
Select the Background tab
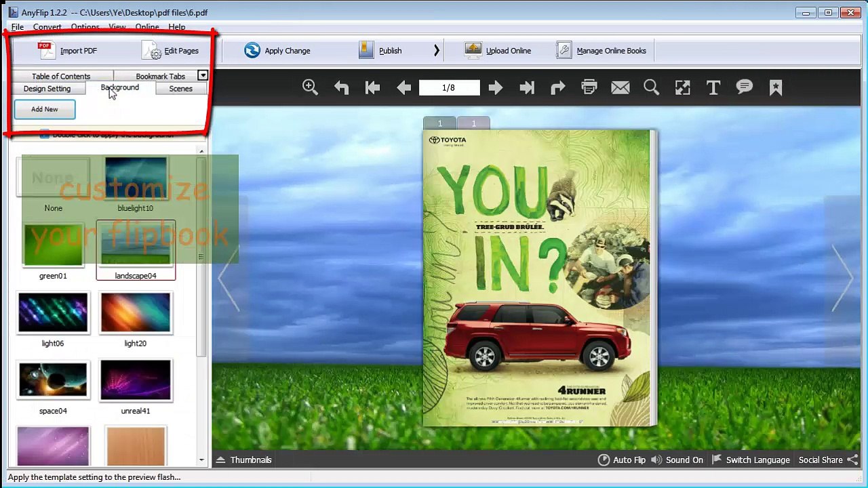coord(119,88)
